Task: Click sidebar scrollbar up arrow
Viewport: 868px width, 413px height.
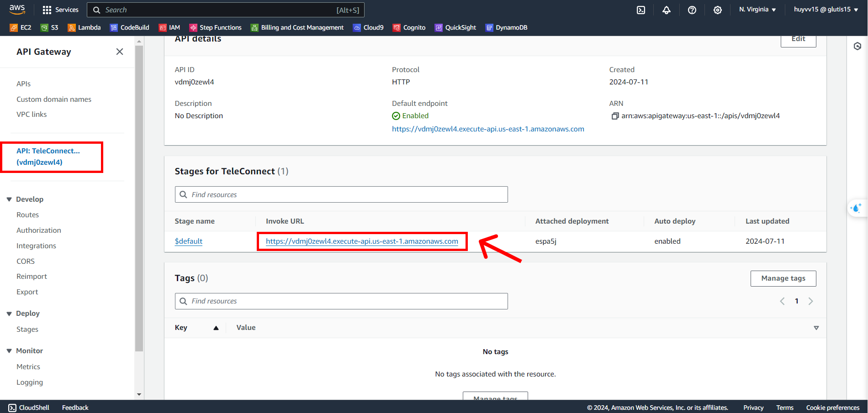Action: tap(139, 41)
